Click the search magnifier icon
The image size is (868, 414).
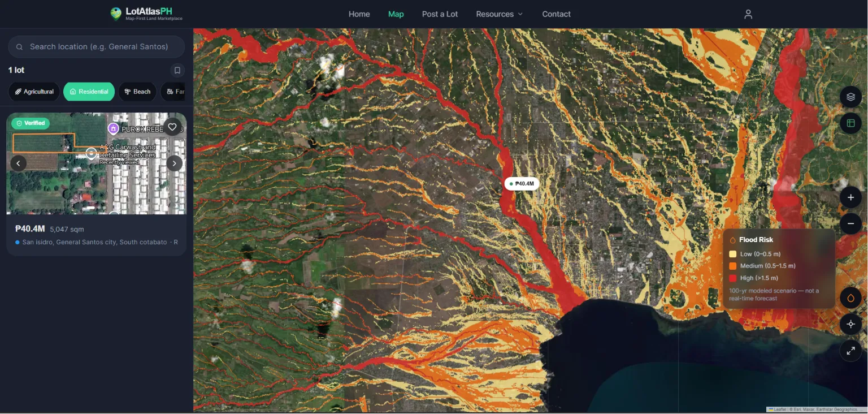point(20,47)
